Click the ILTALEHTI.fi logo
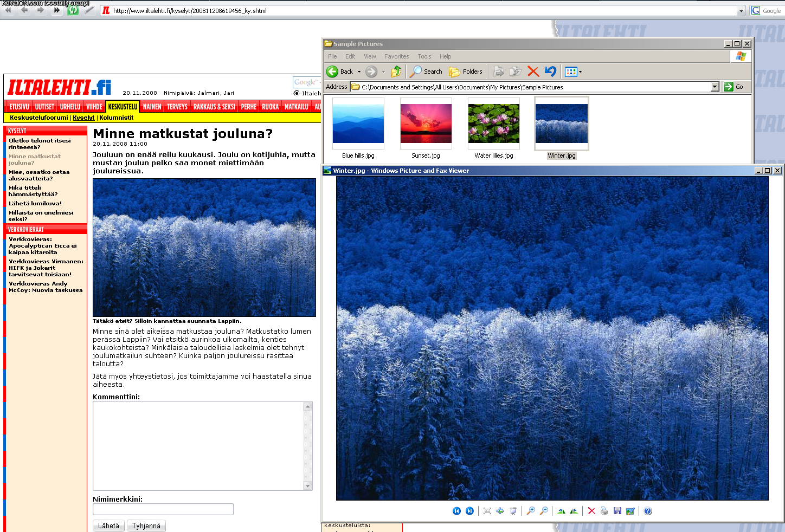The width and height of the screenshot is (785, 532). pos(60,87)
